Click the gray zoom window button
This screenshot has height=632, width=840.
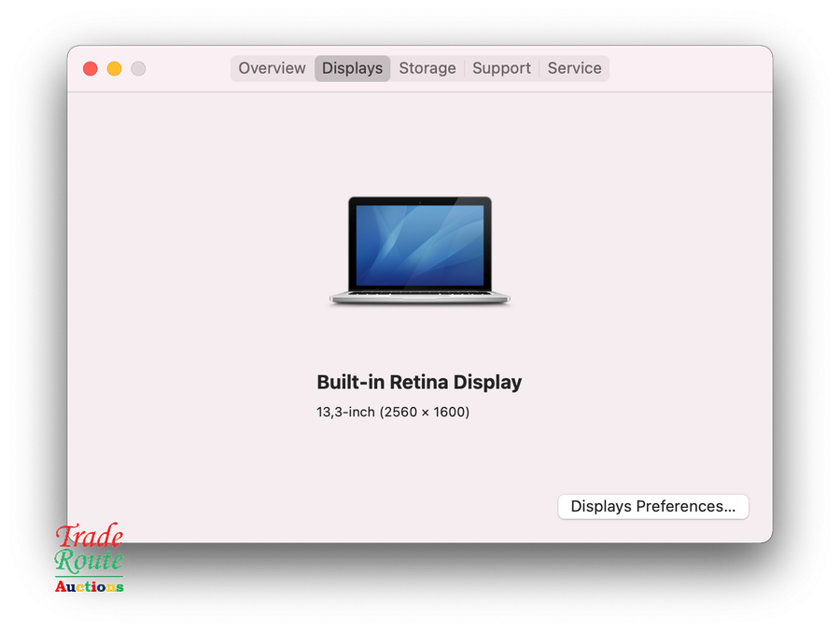pos(138,68)
